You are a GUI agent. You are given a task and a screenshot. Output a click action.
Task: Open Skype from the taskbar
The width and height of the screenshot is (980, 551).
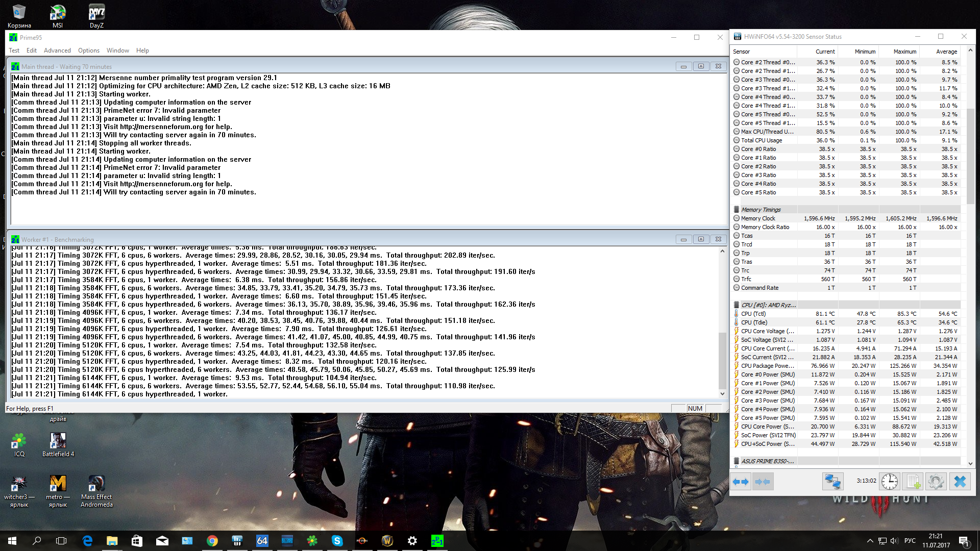click(337, 541)
